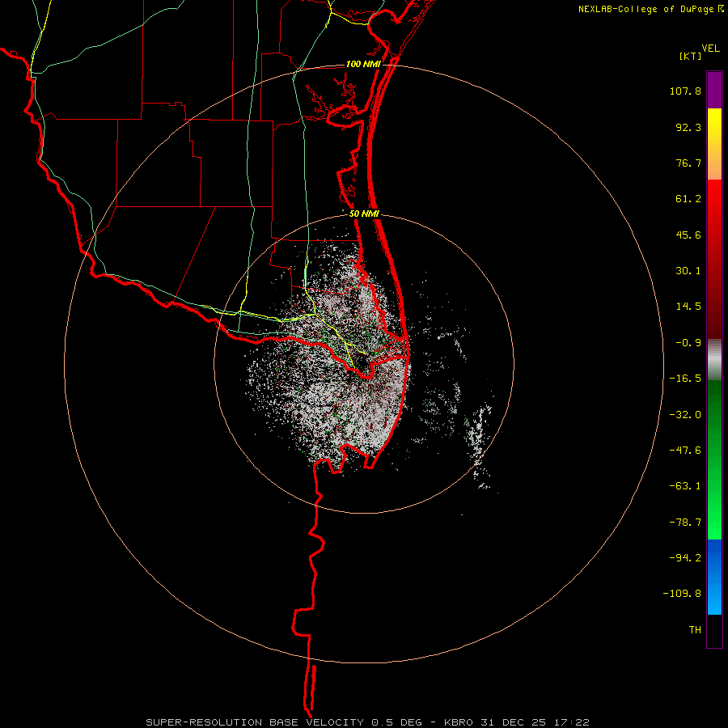This screenshot has width=728, height=728.
Task: Click the -0.9 legend value
Action: click(688, 343)
